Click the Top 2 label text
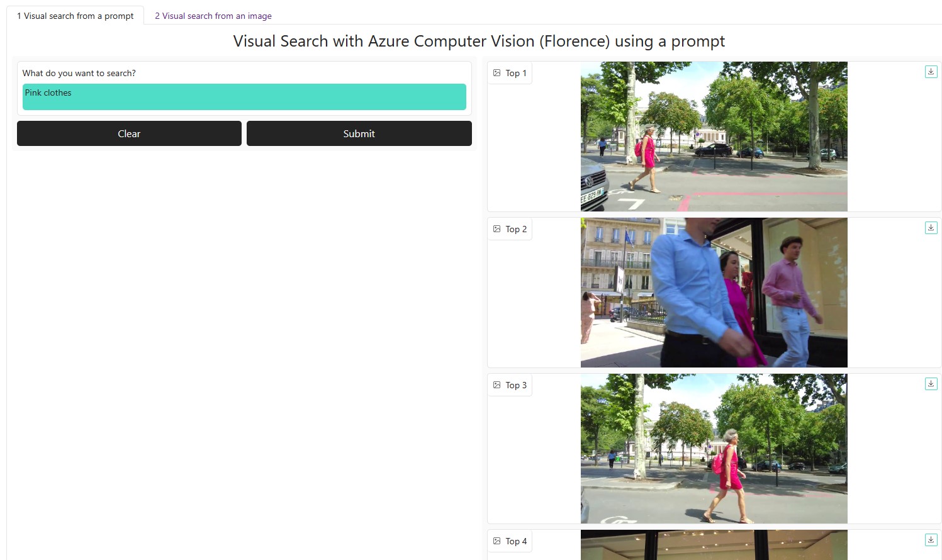The image size is (942, 560). pos(516,229)
